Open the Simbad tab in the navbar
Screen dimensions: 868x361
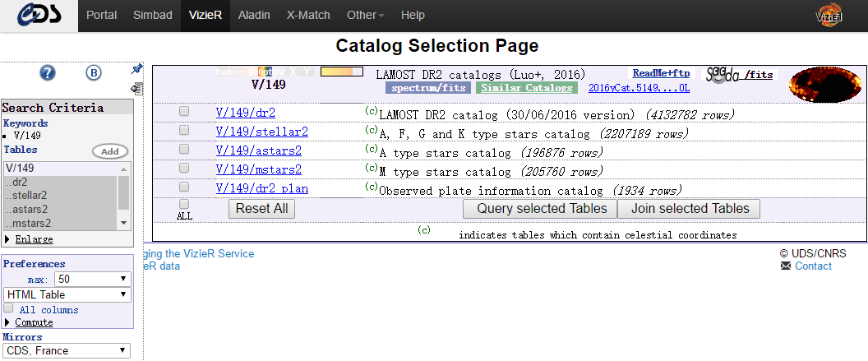(x=153, y=15)
